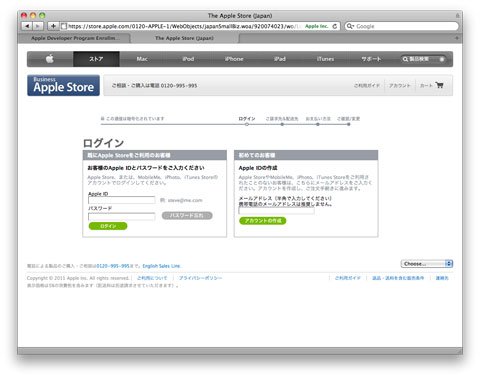Open a new tab with the plus button

(x=457, y=38)
